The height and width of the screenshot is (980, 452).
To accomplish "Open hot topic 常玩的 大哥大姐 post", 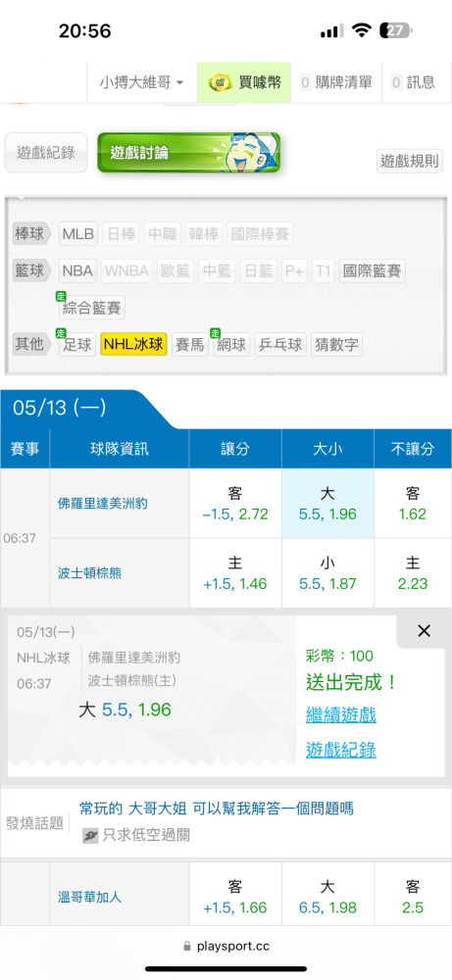I will (x=217, y=808).
